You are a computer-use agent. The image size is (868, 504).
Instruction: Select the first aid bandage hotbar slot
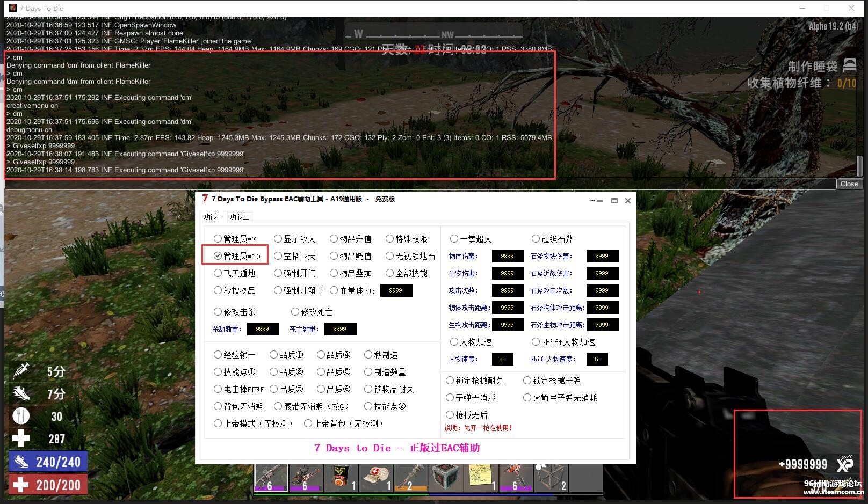point(375,478)
